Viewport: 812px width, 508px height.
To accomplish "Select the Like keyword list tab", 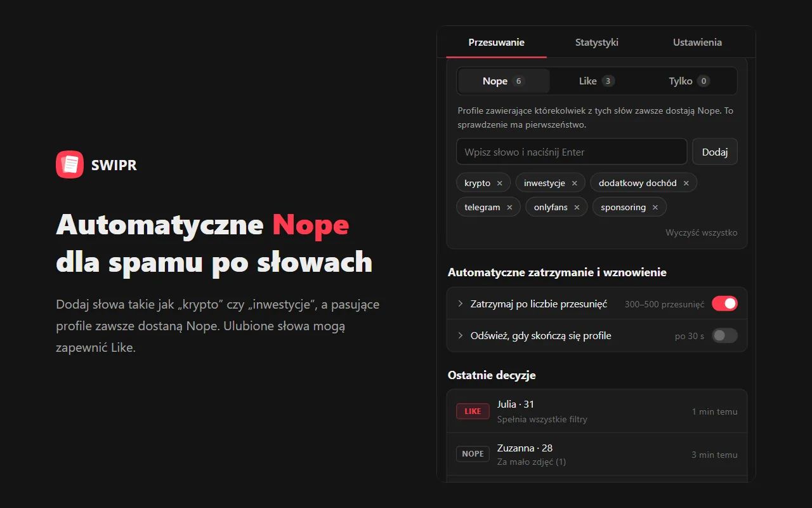I will point(596,81).
